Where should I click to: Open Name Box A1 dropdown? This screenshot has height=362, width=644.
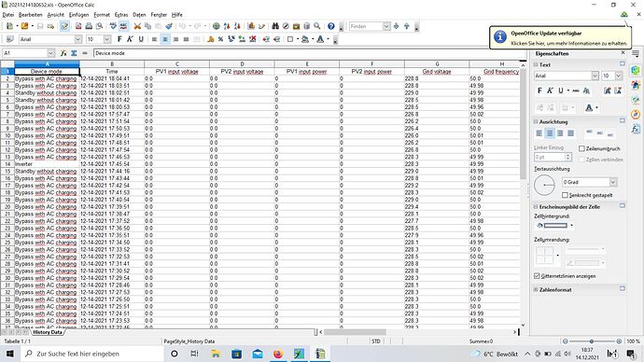50,53
